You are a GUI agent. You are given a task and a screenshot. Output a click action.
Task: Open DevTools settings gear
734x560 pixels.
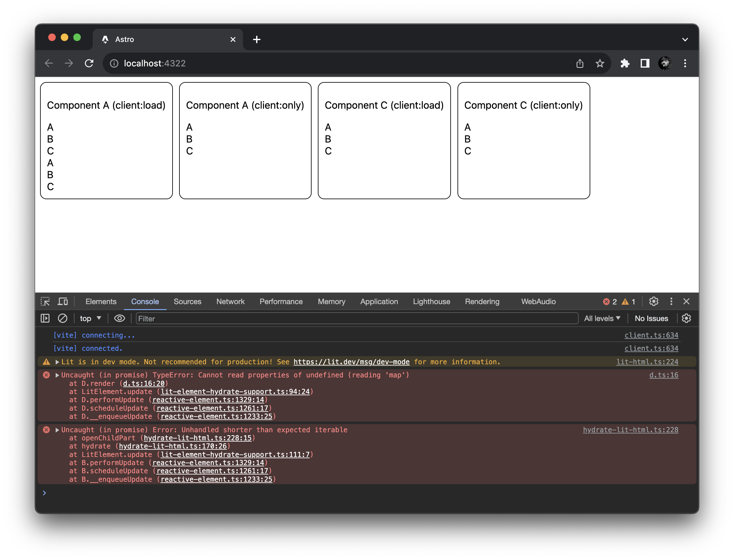pyautogui.click(x=654, y=301)
